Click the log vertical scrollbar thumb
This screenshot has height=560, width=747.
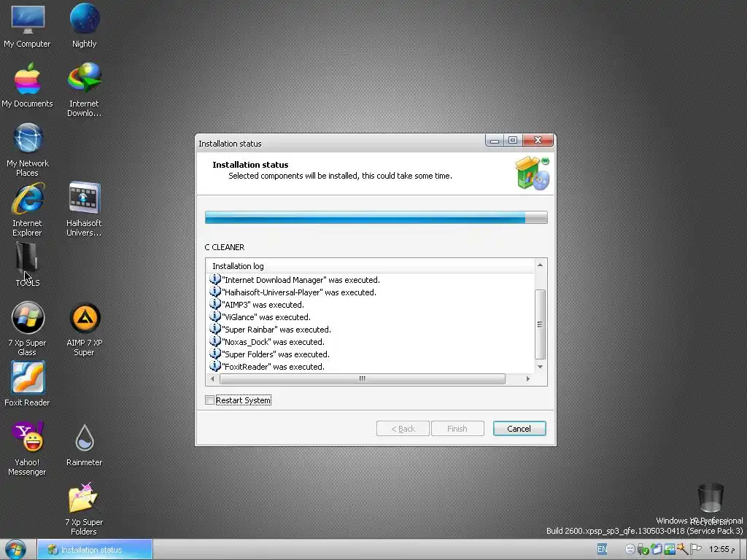click(x=540, y=324)
